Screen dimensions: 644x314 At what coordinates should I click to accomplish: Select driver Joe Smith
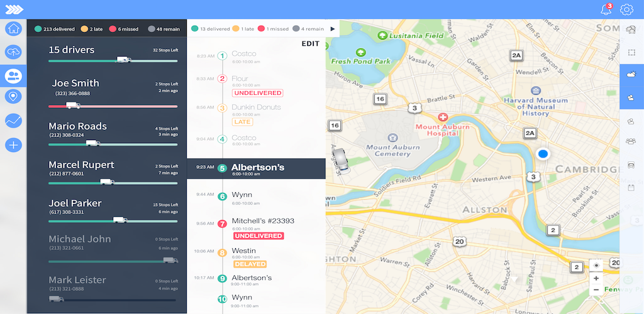coord(113,94)
